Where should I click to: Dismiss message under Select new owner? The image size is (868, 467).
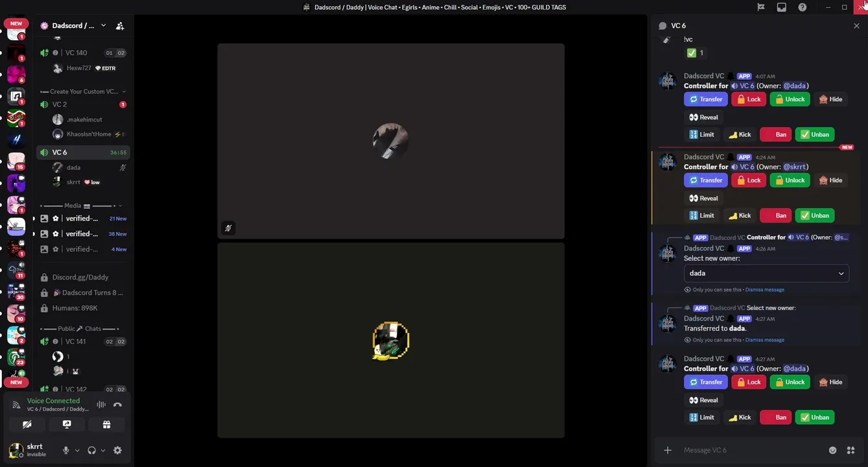pyautogui.click(x=764, y=290)
